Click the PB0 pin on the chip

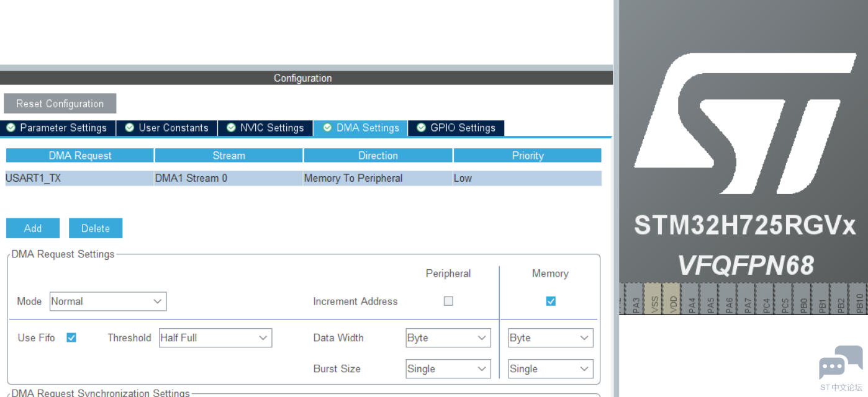pyautogui.click(x=803, y=298)
